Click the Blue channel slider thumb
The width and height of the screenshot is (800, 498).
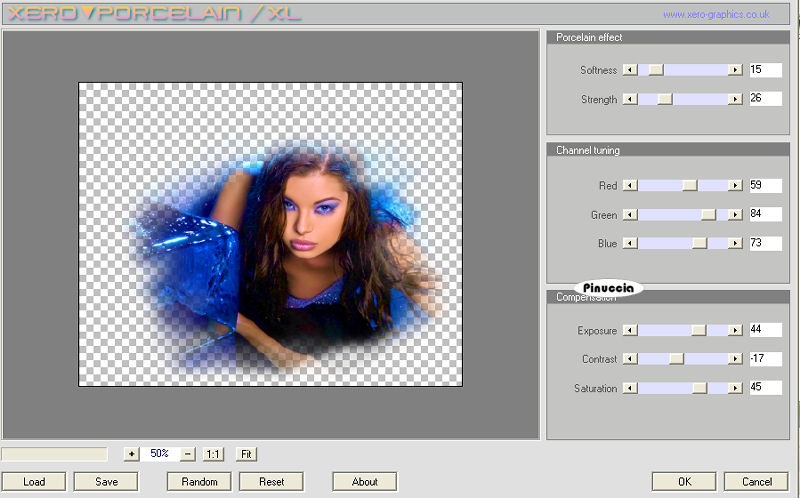[x=699, y=243]
